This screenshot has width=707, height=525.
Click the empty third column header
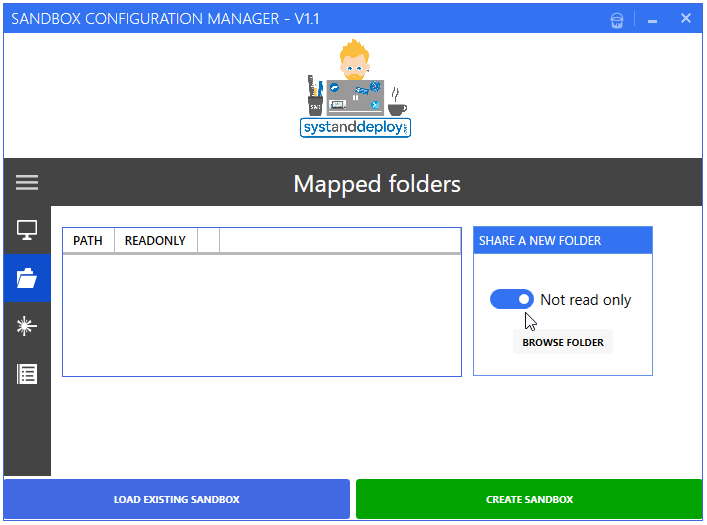(x=209, y=240)
